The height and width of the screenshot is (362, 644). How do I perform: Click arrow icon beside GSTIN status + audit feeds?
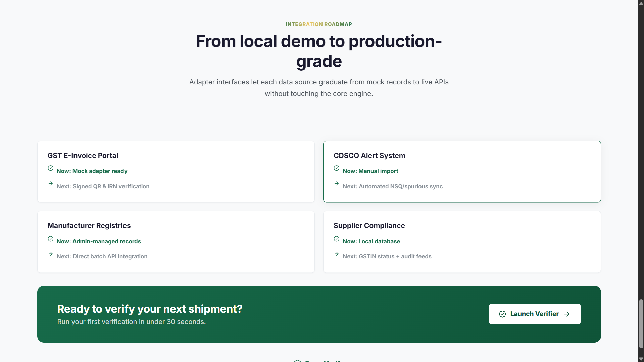pos(337,254)
